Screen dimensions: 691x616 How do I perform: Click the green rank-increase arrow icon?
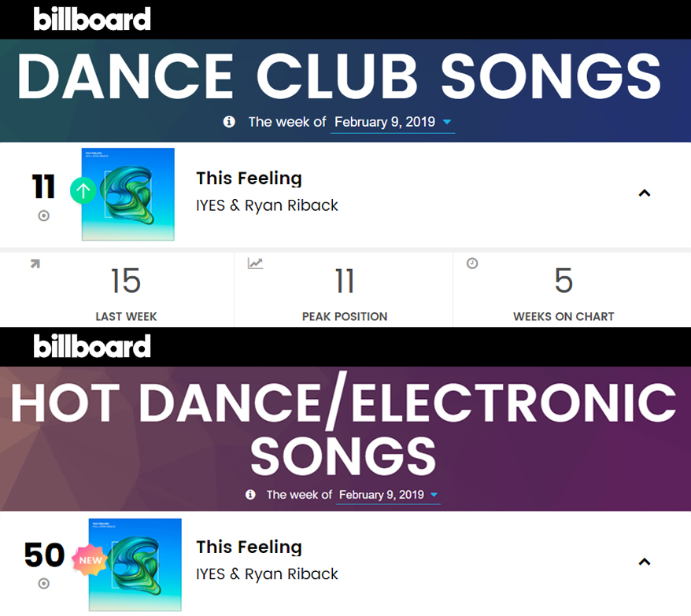[83, 191]
